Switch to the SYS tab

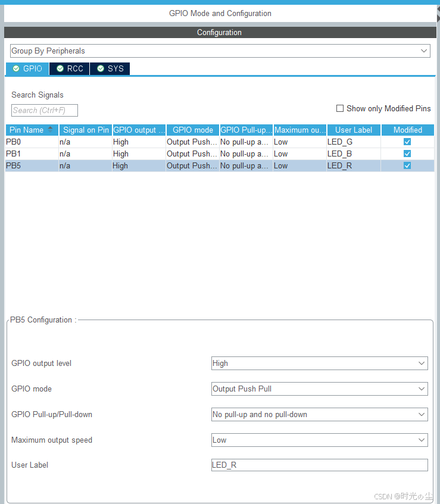(110, 68)
